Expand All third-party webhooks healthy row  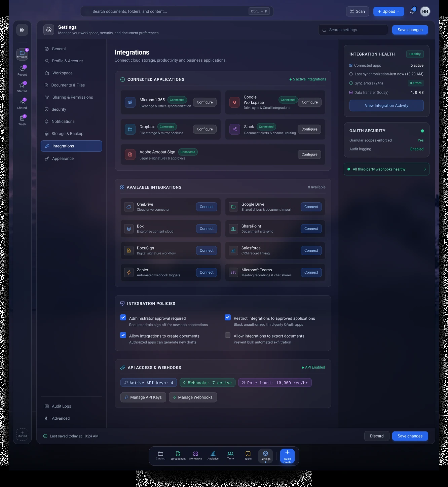[386, 169]
